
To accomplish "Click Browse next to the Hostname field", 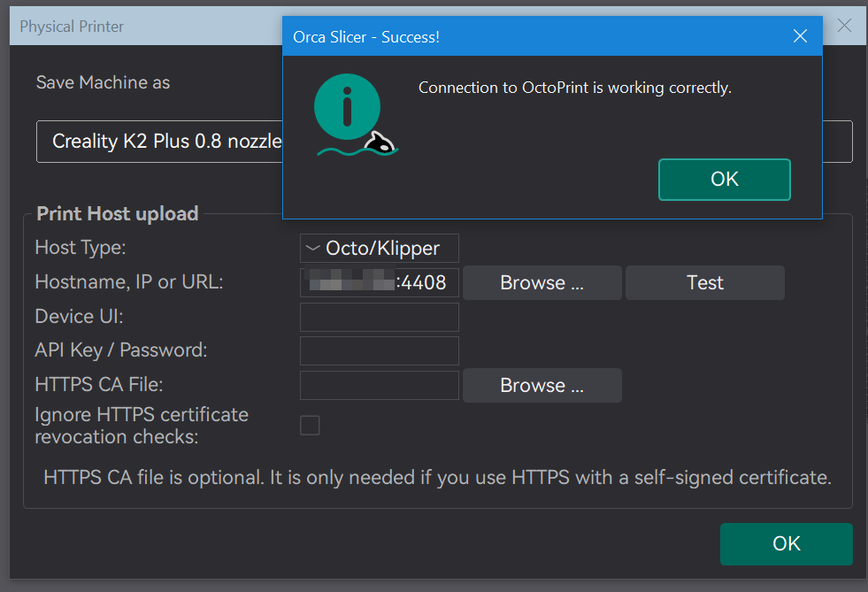I will point(542,282).
